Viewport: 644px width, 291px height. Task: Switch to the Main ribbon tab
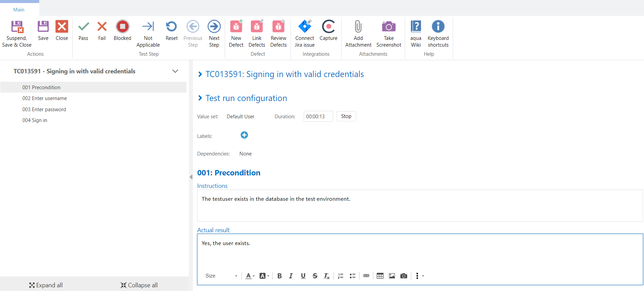19,9
